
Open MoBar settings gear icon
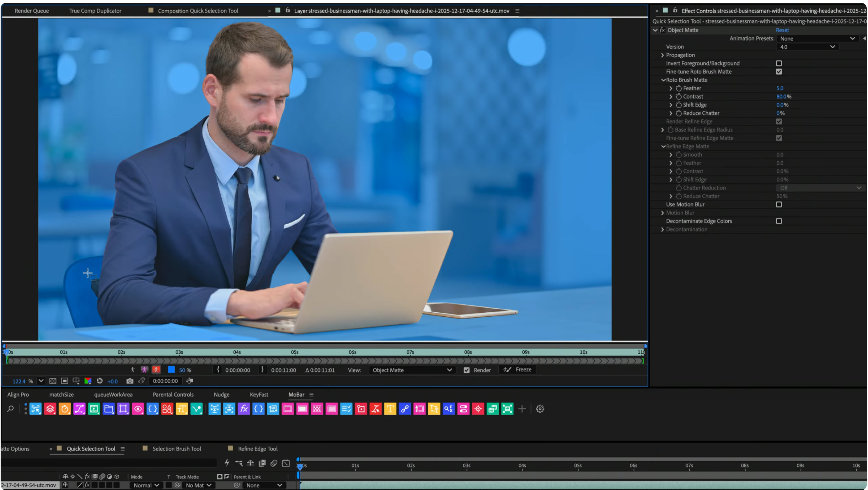pyautogui.click(x=540, y=409)
